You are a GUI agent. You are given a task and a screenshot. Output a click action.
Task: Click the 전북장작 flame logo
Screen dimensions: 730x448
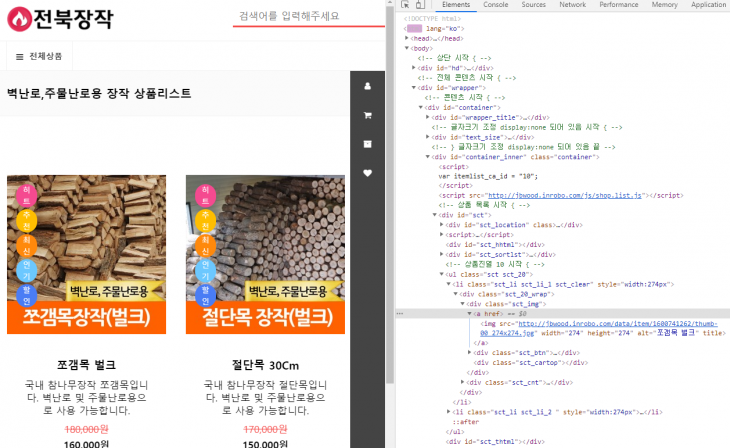pyautogui.click(x=60, y=19)
